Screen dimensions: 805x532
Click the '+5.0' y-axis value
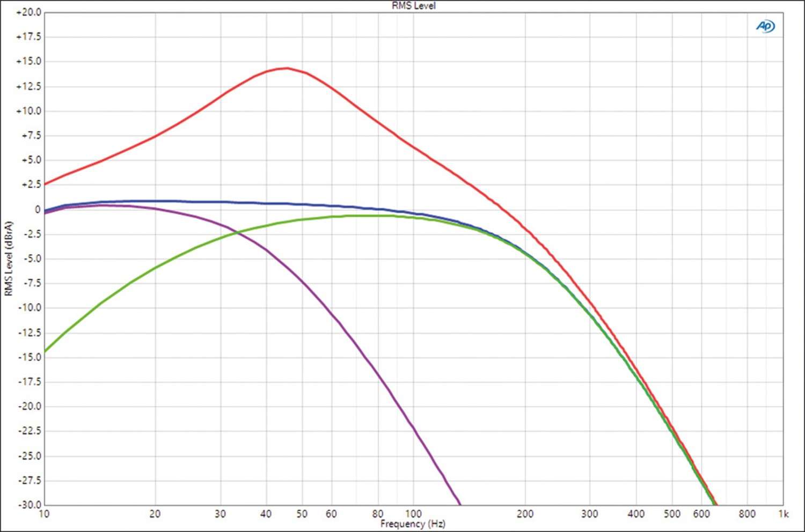point(31,160)
